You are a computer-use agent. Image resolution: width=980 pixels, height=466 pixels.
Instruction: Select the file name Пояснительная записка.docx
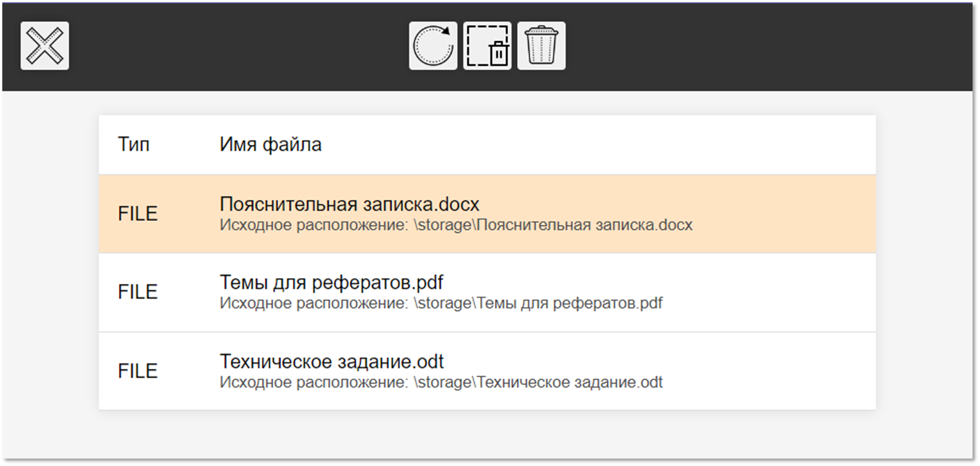pyautogui.click(x=349, y=204)
